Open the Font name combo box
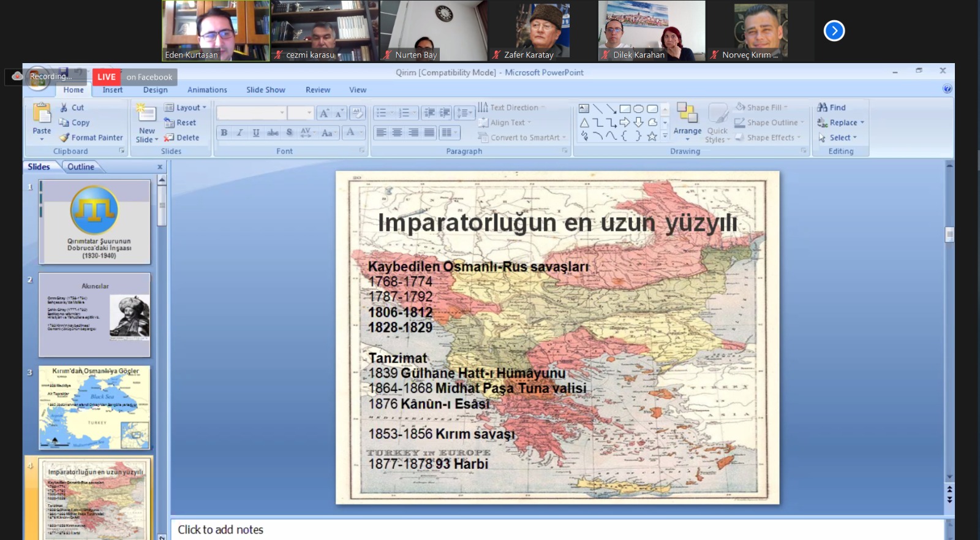980x540 pixels. [251, 113]
